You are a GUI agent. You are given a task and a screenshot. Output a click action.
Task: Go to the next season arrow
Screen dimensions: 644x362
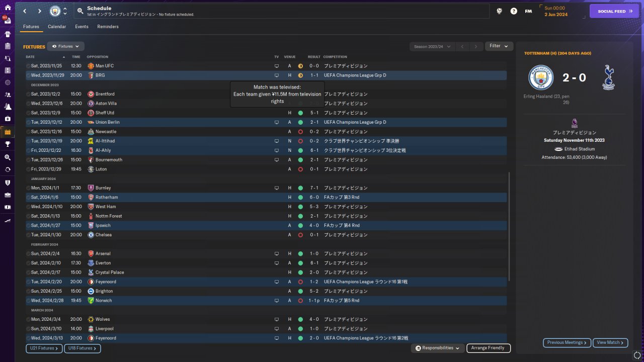pos(476,47)
